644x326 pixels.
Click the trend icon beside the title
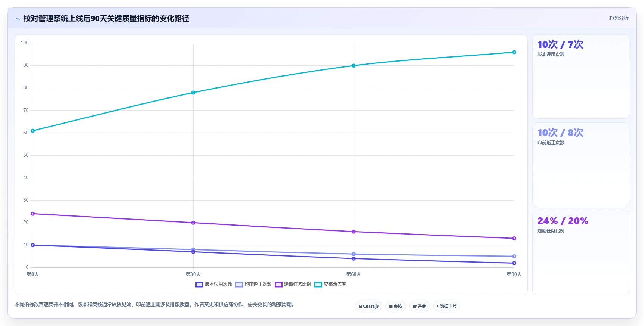(18, 19)
